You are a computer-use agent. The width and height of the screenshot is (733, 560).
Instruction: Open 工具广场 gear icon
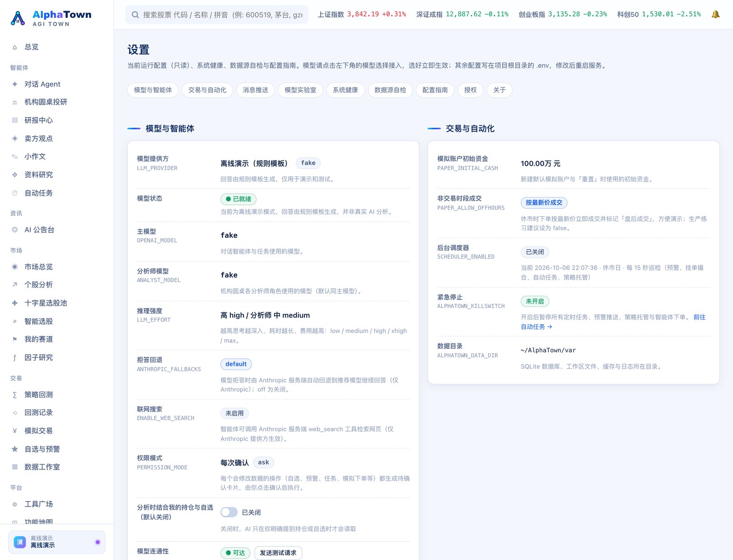[15, 504]
